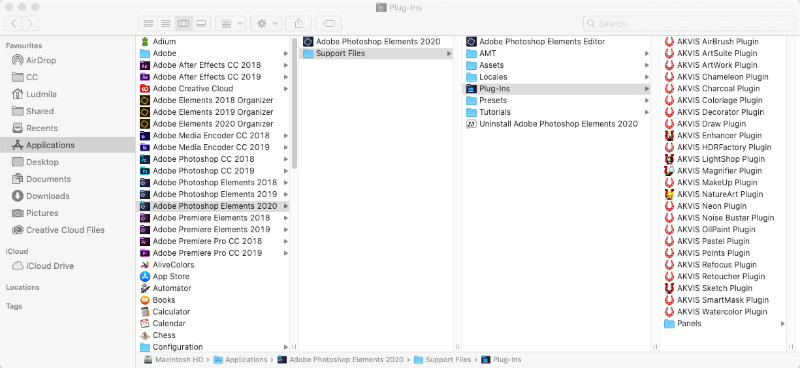Expand the Configuration folder arrow
Viewport: 800px width, 368px height.
pos(286,347)
